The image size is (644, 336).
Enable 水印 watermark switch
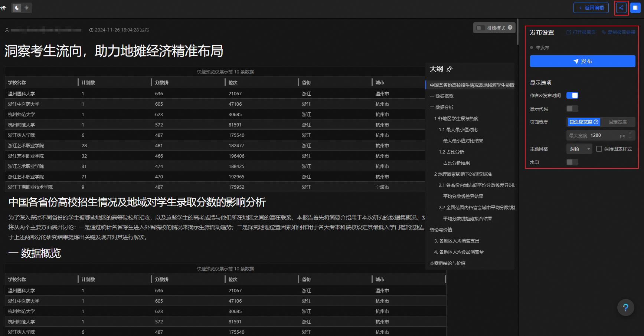tap(572, 162)
